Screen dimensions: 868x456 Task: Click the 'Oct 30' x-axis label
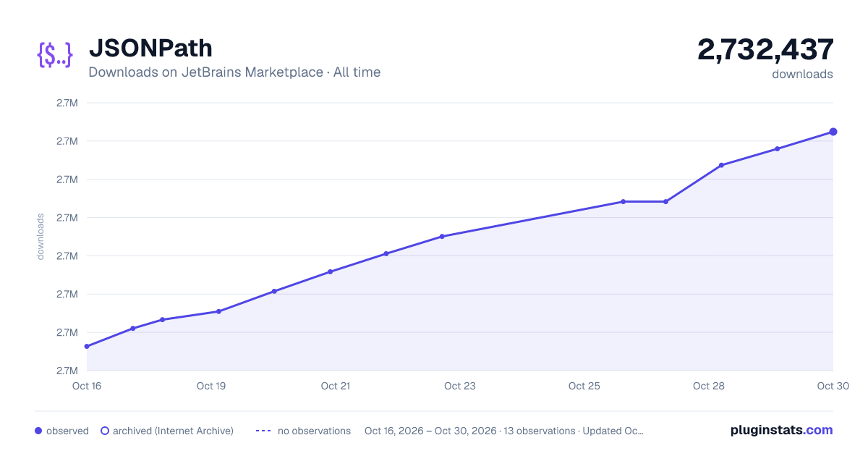[833, 386]
